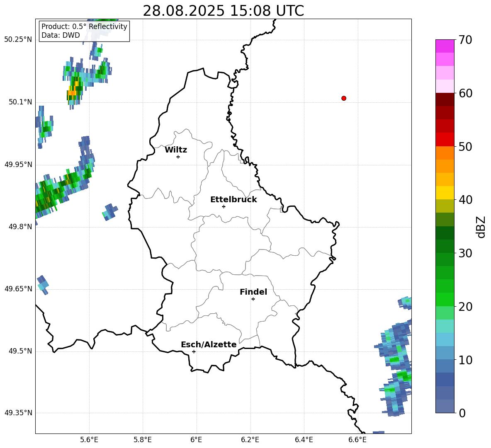Viewport: 491px width, 448px height.
Task: Click the cross marker under Ettelbruck
Action: pyautogui.click(x=224, y=206)
